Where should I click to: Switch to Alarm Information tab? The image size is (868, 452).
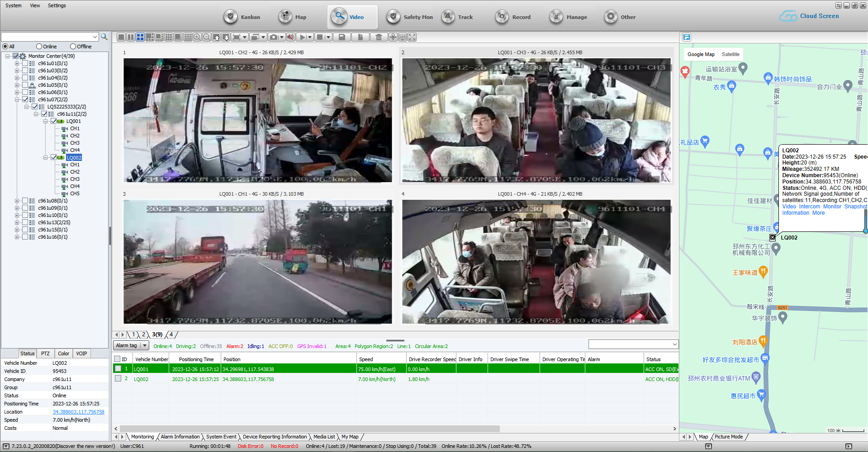point(180,437)
